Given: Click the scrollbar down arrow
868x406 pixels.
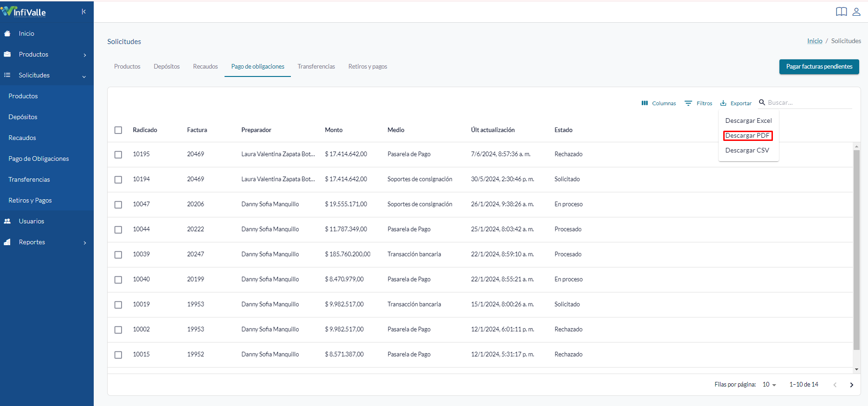Looking at the screenshot, I should click(x=856, y=369).
